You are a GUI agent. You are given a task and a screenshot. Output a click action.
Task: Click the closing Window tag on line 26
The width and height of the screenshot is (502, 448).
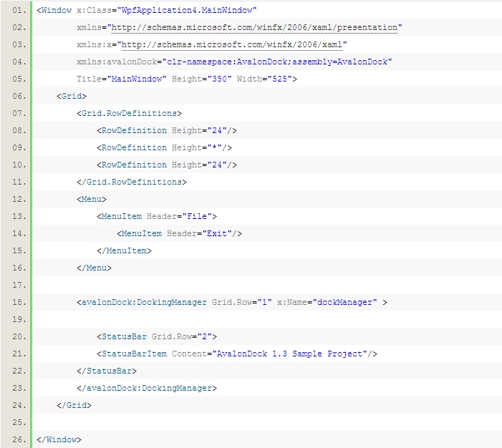tap(59, 439)
